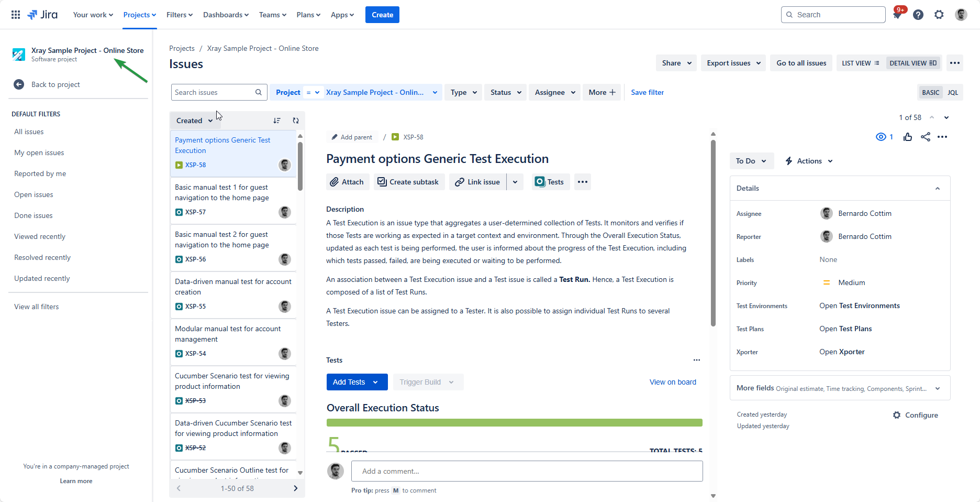Open the settings gear in top bar
Screen dimensions: 980x502
pyautogui.click(x=939, y=15)
